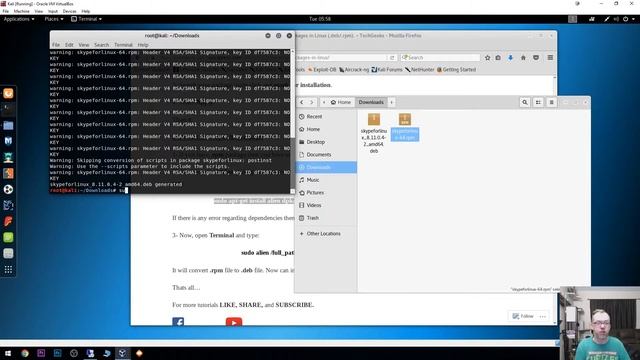640x360 pixels.
Task: Open volume icon in Kali top bar
Action: (616, 19)
